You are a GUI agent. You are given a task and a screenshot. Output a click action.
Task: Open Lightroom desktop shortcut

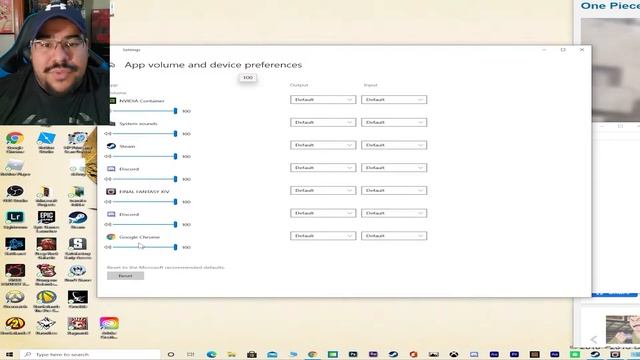[x=15, y=220]
